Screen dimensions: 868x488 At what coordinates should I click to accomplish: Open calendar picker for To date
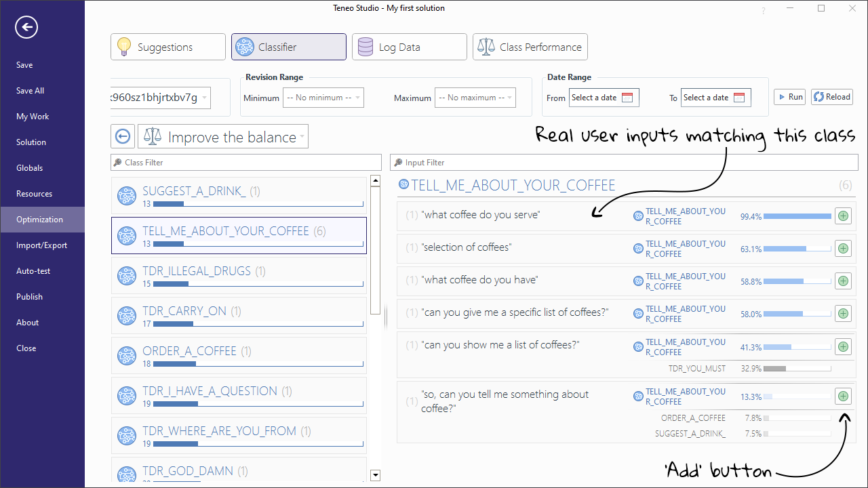(x=739, y=98)
